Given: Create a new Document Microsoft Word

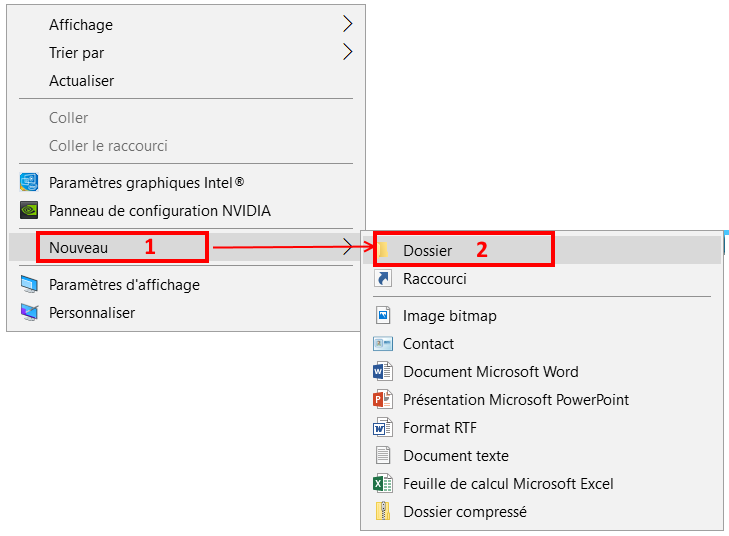Looking at the screenshot, I should pos(542,371).
